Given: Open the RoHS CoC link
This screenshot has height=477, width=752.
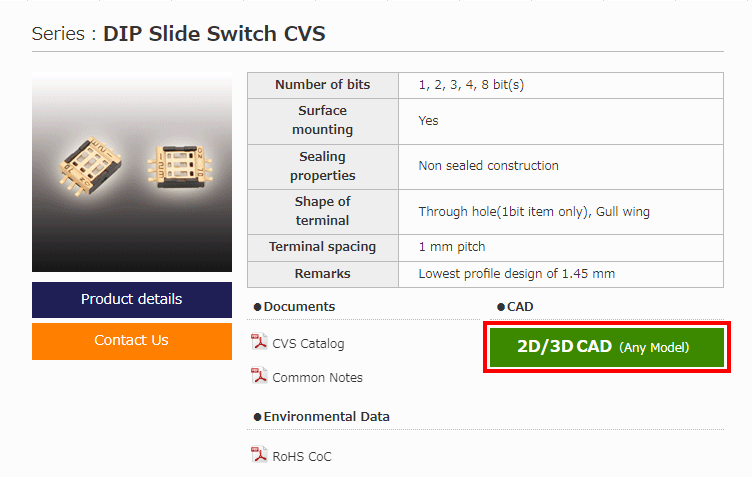Looking at the screenshot, I should tap(302, 456).
